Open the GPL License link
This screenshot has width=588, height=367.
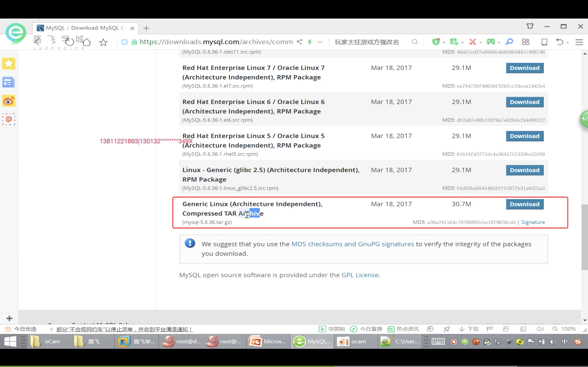[x=360, y=275]
